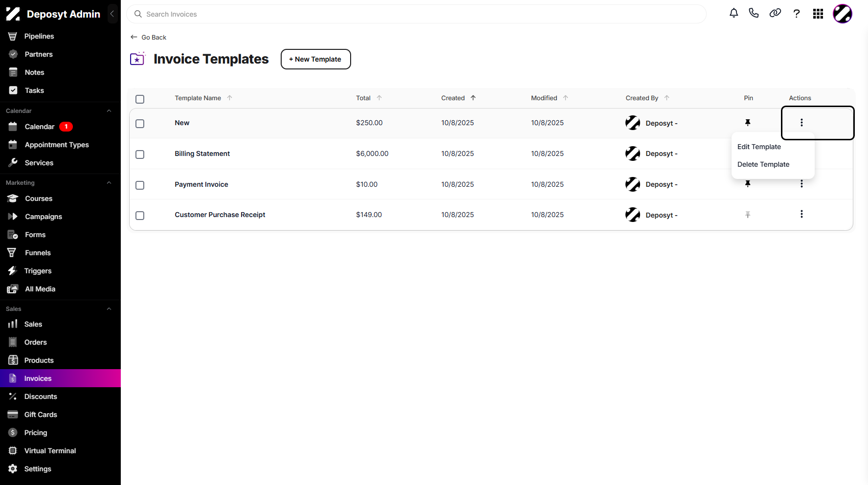This screenshot has width=868, height=485.
Task: Open the link chain icon in header
Action: point(775,13)
